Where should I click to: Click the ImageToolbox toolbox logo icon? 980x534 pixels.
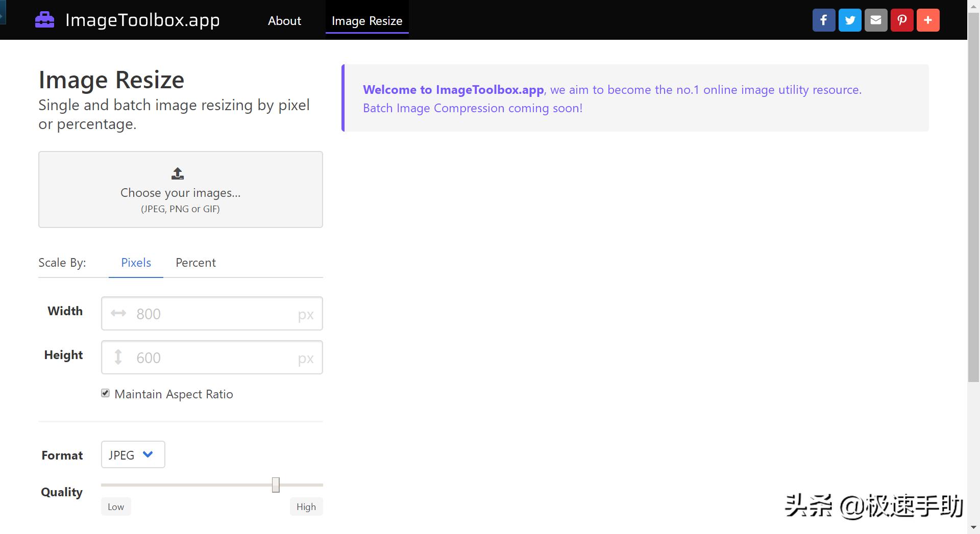(44, 20)
